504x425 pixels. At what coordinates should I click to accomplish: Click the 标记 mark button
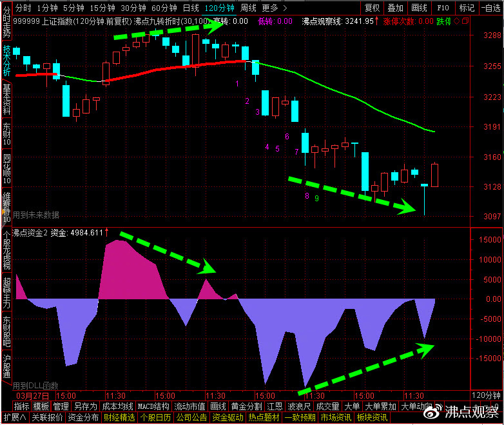pos(467,8)
